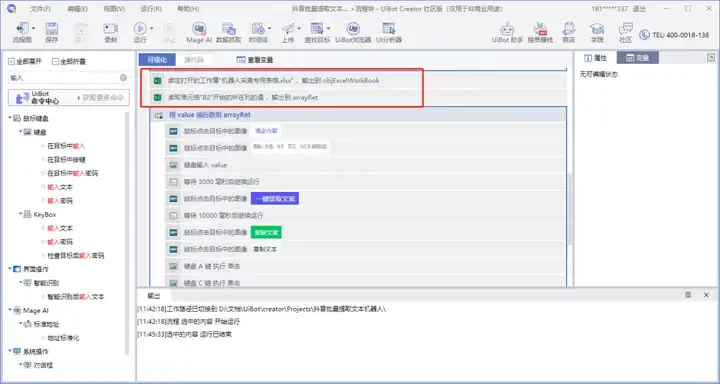Open the UiBot 命令中心 button
720x384 pixels.
coord(69,97)
